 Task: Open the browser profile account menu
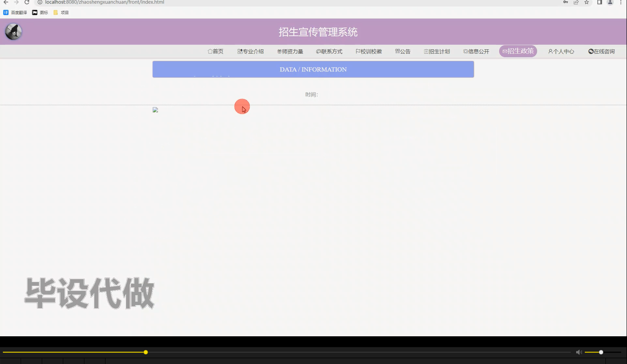pos(609,2)
